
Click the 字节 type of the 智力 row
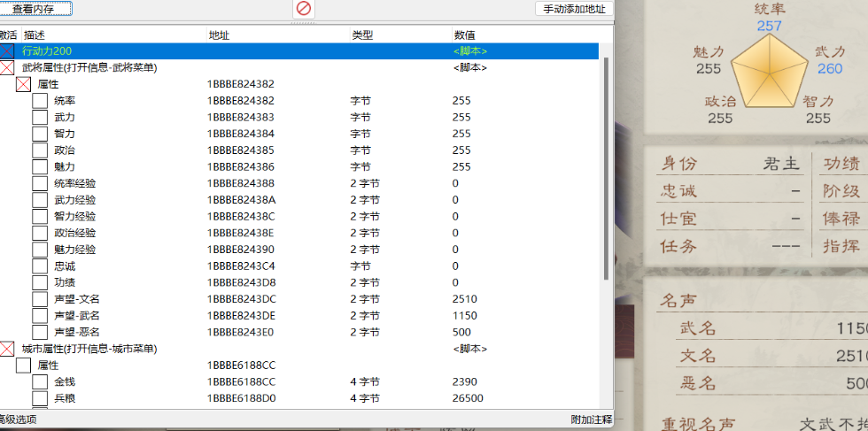[360, 134]
